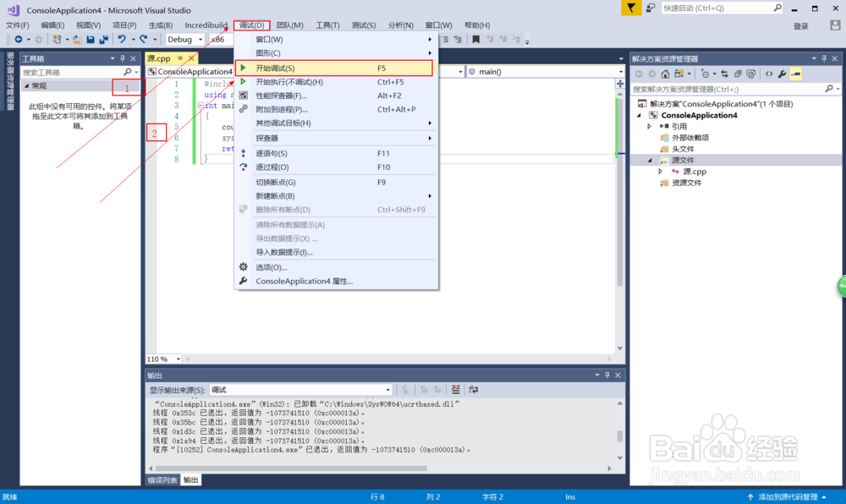
Task: Click the New Project toolbar icon
Action: pos(57,40)
